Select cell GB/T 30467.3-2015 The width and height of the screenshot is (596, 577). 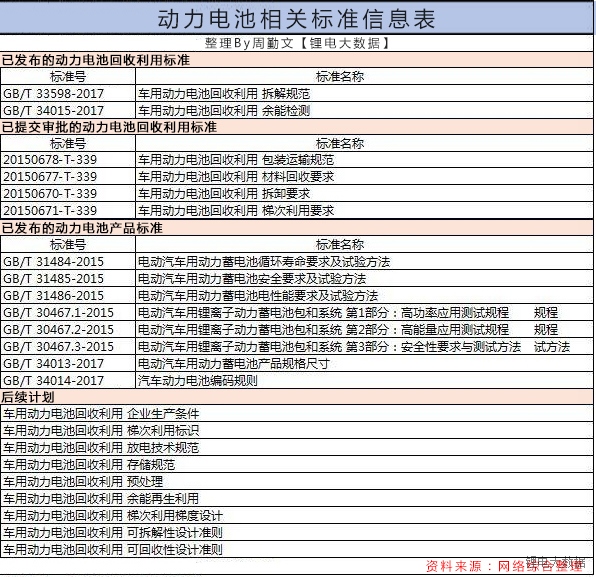(x=68, y=346)
